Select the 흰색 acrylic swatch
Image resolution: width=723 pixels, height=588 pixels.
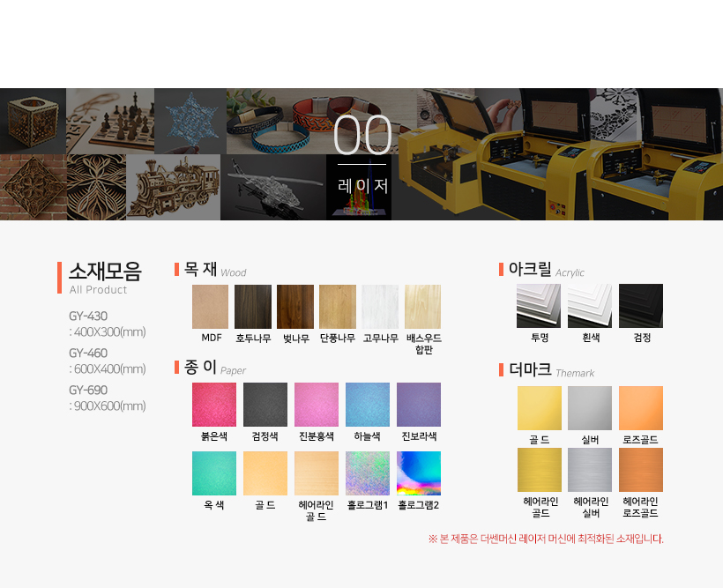coord(590,306)
